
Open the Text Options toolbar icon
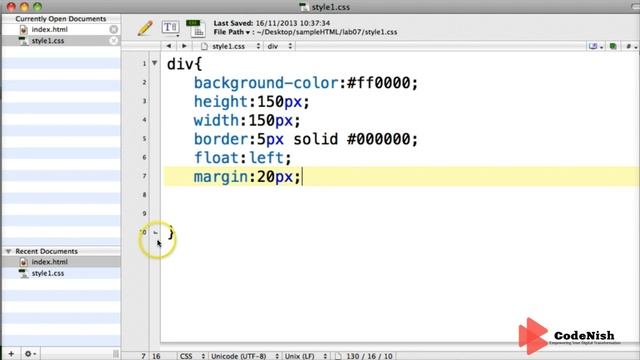pos(170,27)
